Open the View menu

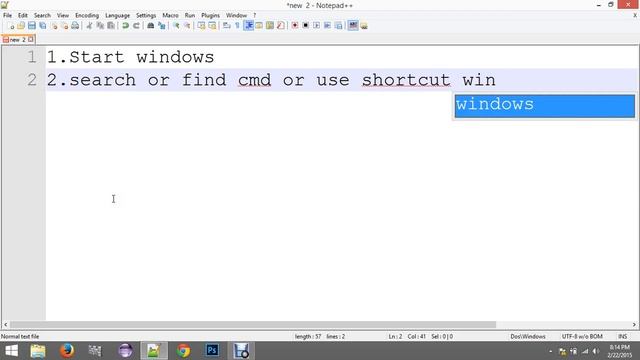point(62,16)
